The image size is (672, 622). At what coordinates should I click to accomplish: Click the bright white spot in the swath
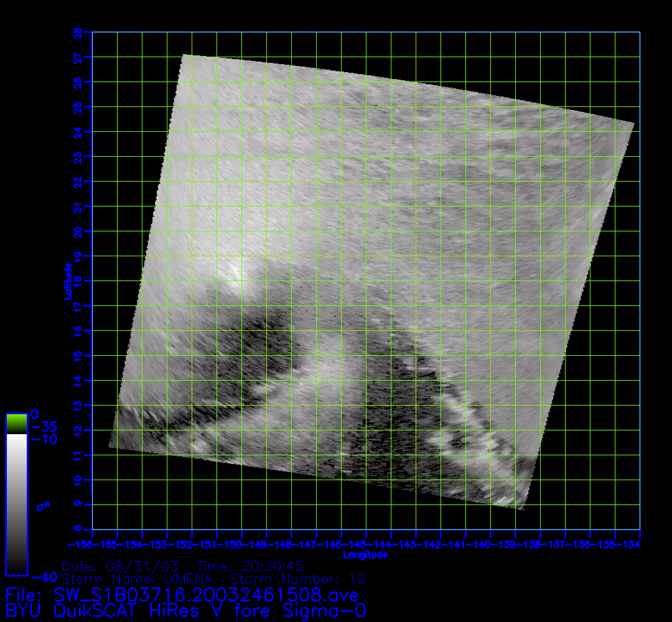pos(235,271)
